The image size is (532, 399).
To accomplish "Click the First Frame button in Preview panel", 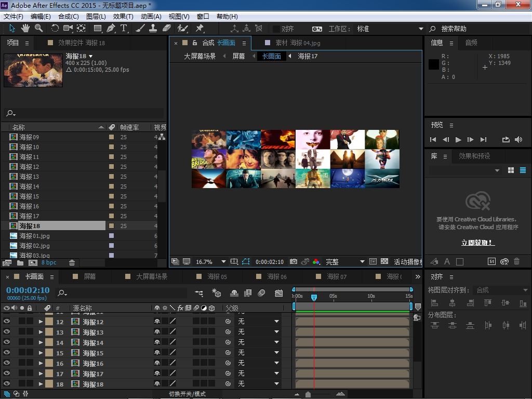I will pos(433,139).
